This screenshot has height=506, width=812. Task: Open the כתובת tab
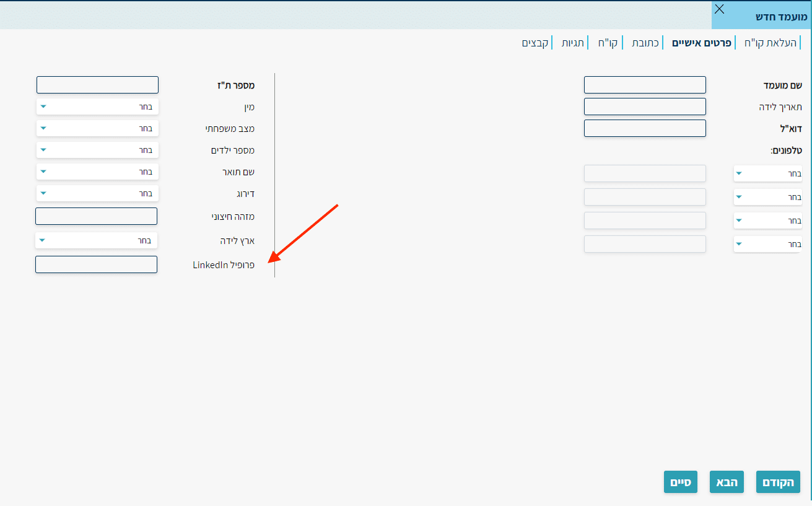pyautogui.click(x=645, y=43)
